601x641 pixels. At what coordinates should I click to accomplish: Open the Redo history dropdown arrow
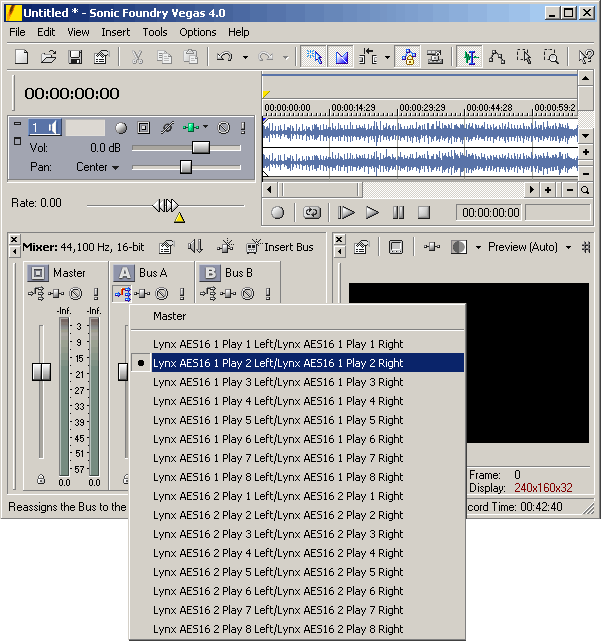tap(286, 57)
